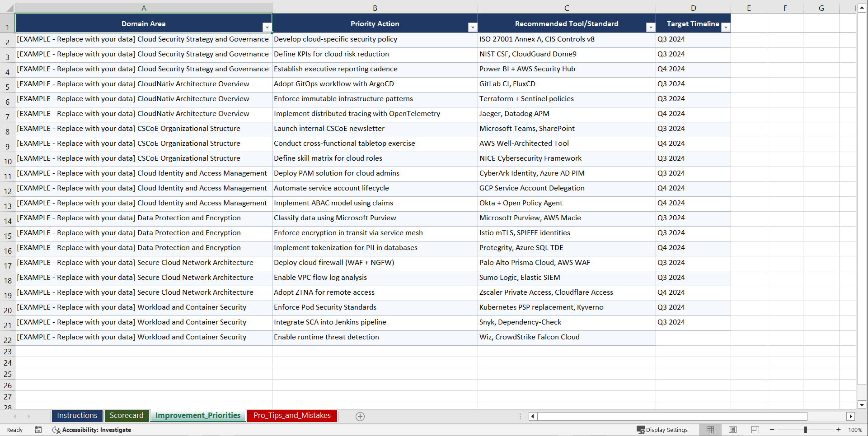
Task: Open the Domain Area filter dropdown
Action: pos(267,28)
